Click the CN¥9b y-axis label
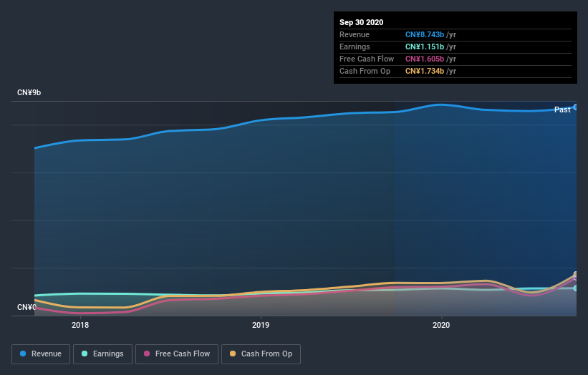588x375 pixels. [29, 92]
